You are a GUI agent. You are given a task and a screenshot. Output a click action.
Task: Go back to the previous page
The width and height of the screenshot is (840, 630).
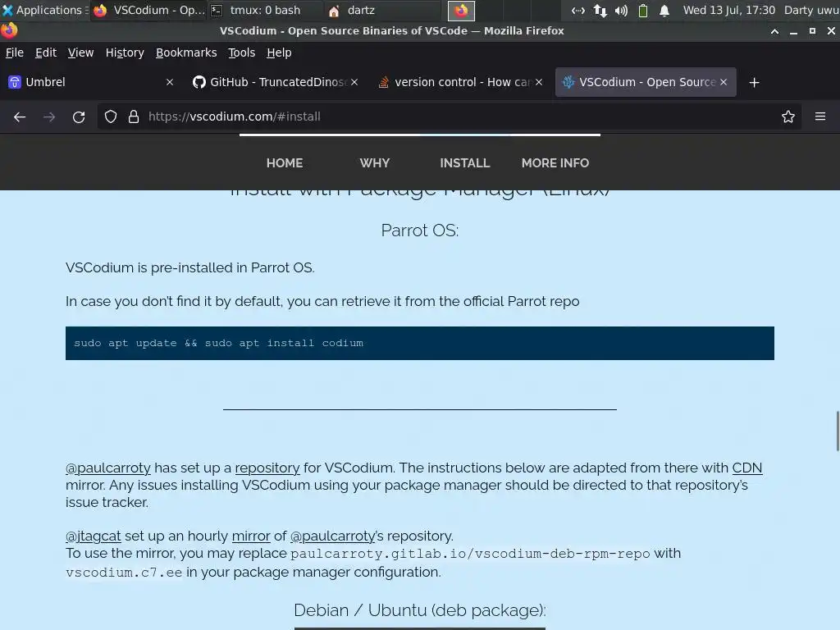(x=20, y=116)
